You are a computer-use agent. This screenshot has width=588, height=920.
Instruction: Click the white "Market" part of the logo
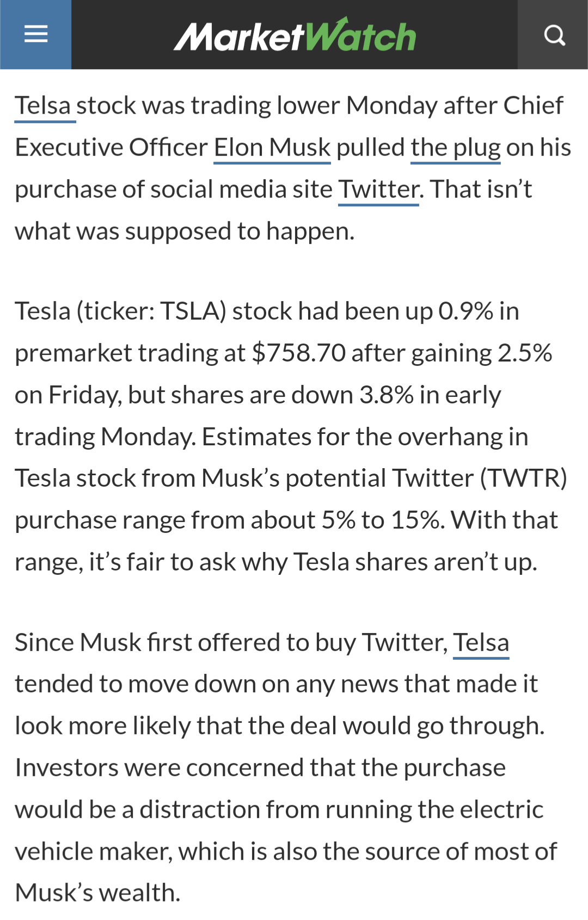pyautogui.click(x=239, y=36)
